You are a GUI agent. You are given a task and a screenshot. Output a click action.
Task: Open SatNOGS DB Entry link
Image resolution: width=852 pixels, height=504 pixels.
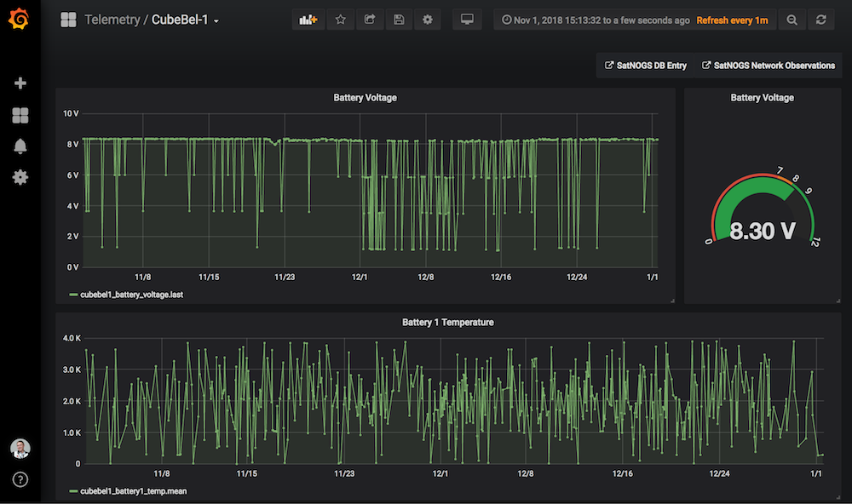point(646,66)
